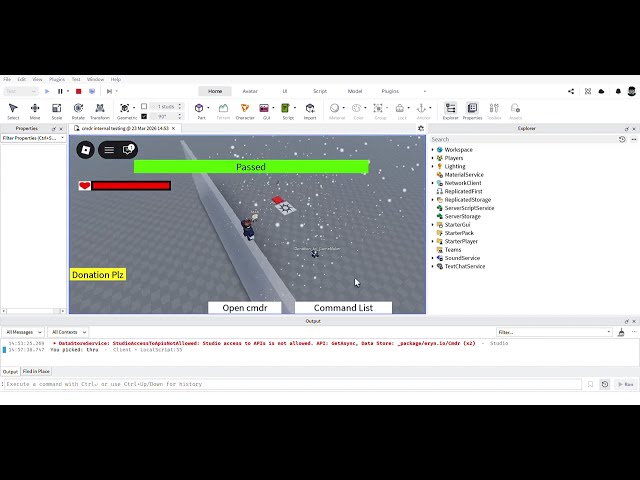Select ServerScriptService in Explorer
The height and width of the screenshot is (480, 640).
tap(469, 208)
